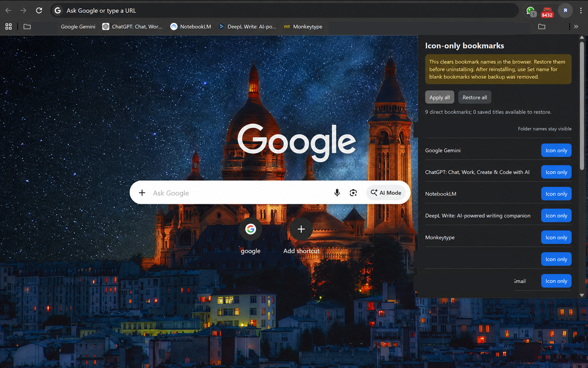Click the scroll-down arrow in the popup
This screenshot has height=368, width=588.
582,295
